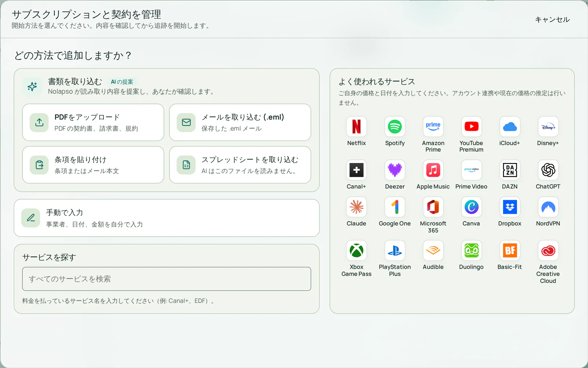Select the NordVPN service icon
The image size is (588, 368).
(x=548, y=207)
